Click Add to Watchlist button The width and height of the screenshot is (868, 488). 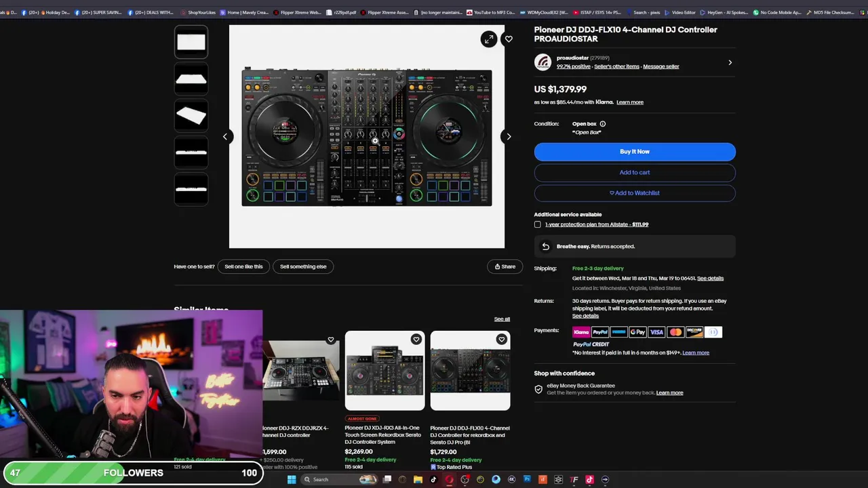(635, 193)
